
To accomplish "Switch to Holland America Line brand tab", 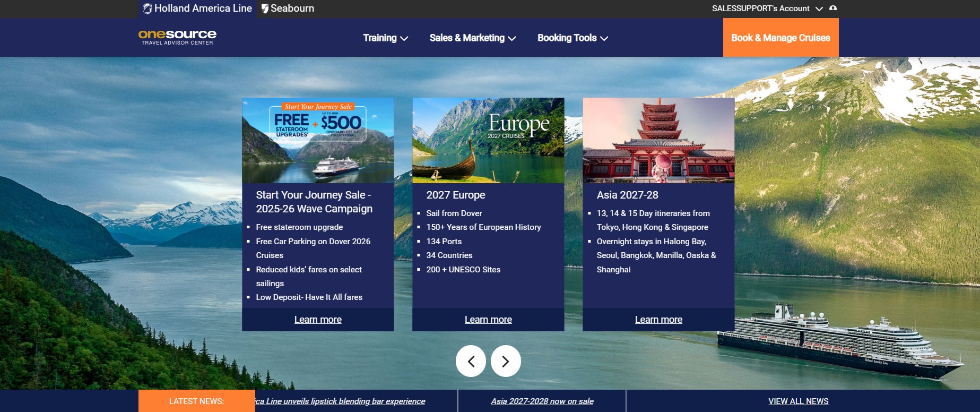I will point(198,8).
